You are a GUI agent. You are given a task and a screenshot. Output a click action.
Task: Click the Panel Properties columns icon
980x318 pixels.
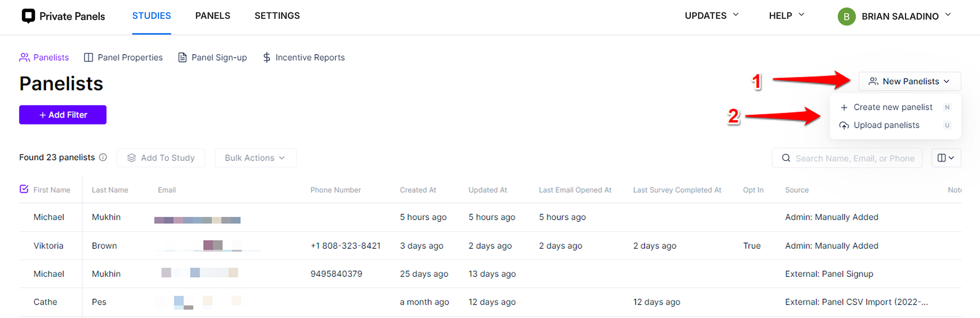pos(88,57)
